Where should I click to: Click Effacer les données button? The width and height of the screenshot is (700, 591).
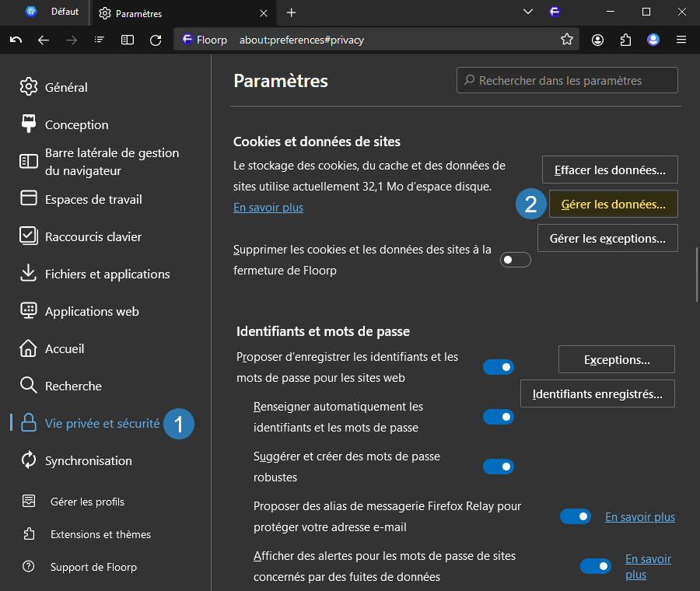(x=610, y=170)
